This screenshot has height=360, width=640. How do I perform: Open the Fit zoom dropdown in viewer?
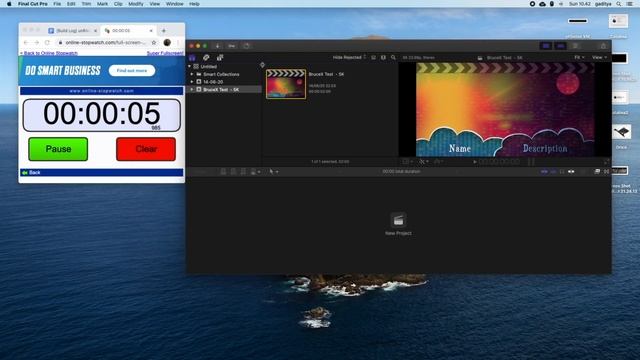579,58
